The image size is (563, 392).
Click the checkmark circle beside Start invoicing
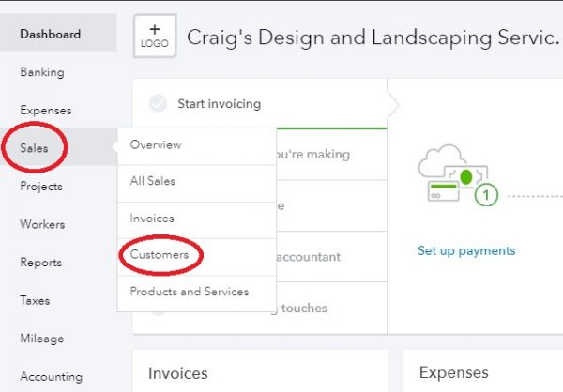point(159,103)
